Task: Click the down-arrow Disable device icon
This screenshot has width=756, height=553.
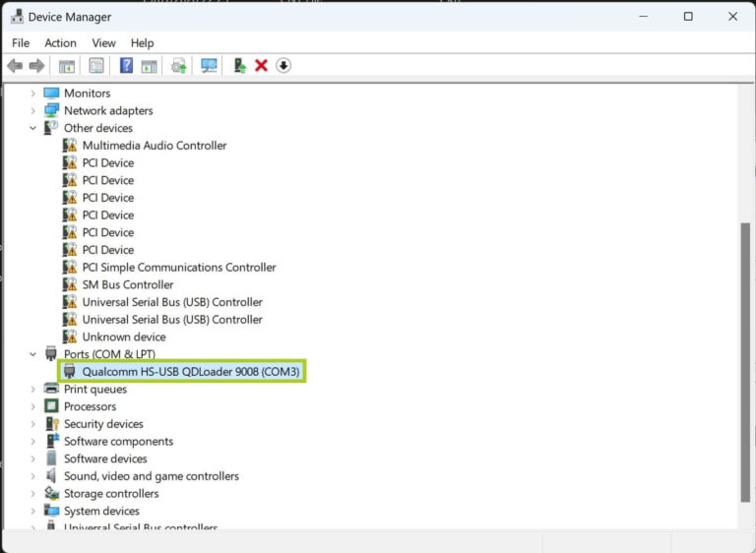Action: tap(283, 66)
